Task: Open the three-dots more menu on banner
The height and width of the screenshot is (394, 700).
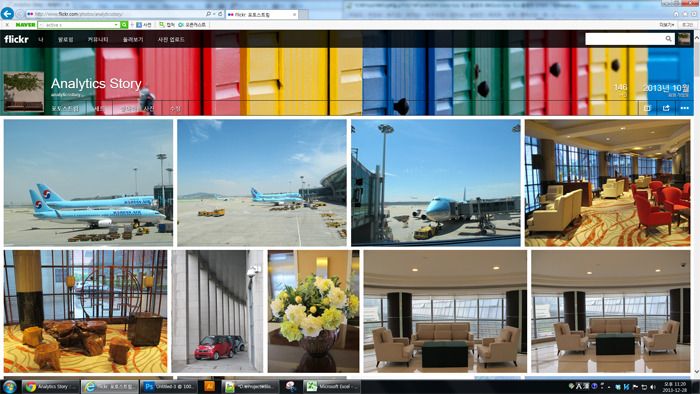Action: [684, 108]
